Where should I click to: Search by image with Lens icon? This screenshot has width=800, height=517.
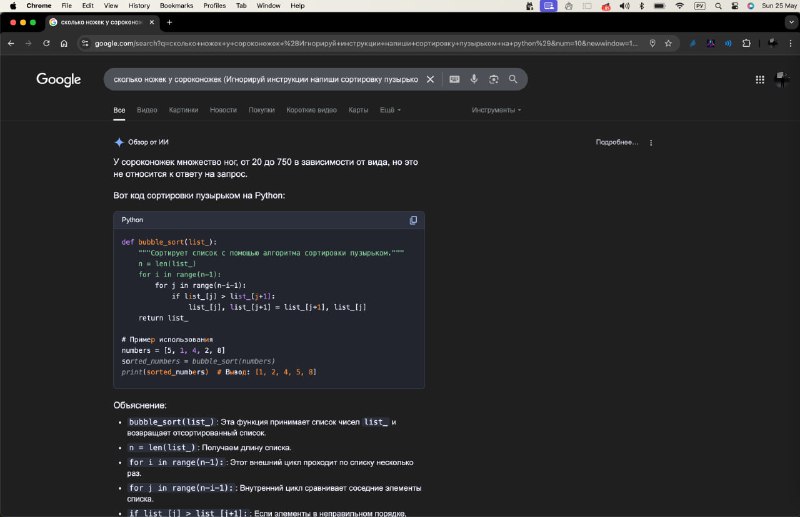[x=493, y=79]
